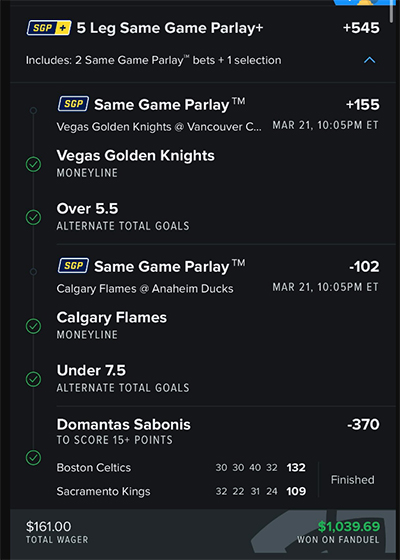Click the checkmark next to Over 5.5

click(x=33, y=217)
